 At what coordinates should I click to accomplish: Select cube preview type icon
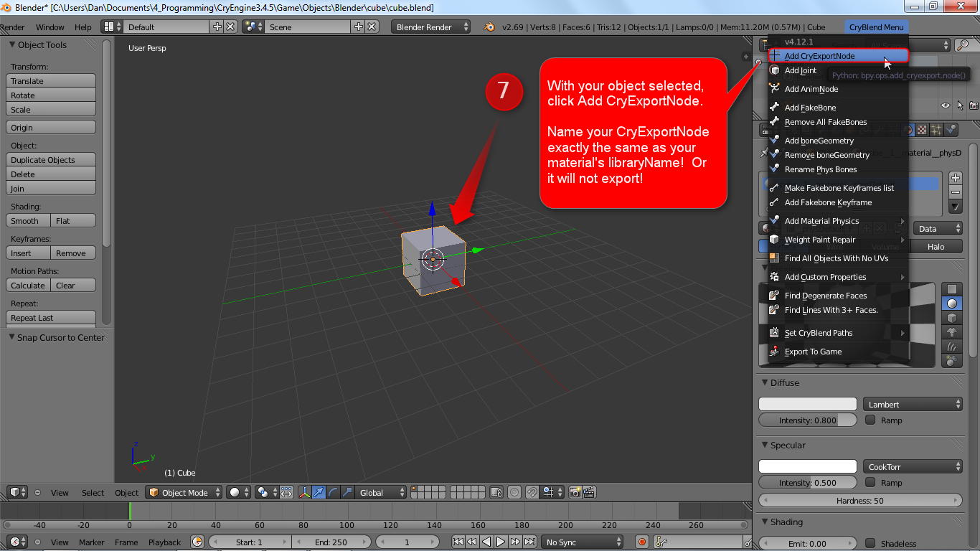[952, 318]
